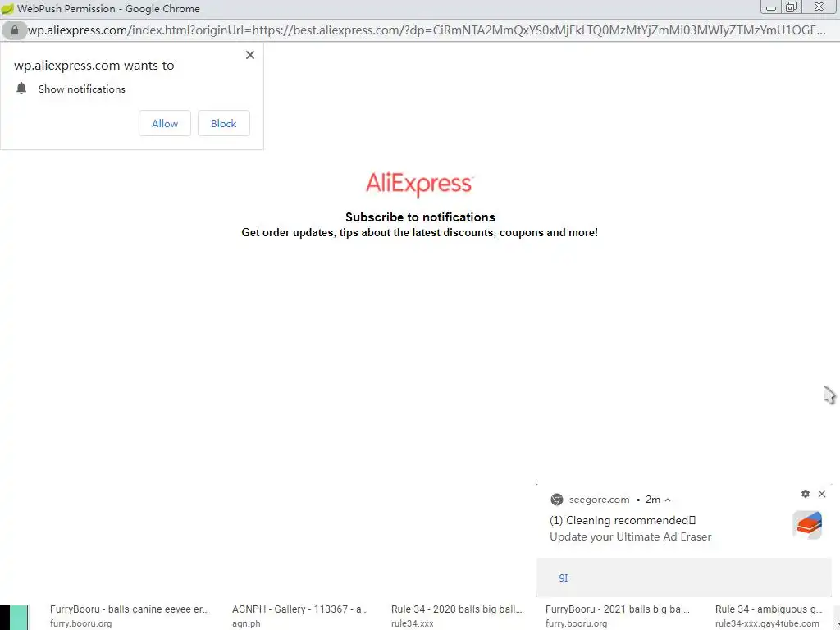Image resolution: width=840 pixels, height=630 pixels.
Task: Click the AliExpress logo
Action: 419,184
